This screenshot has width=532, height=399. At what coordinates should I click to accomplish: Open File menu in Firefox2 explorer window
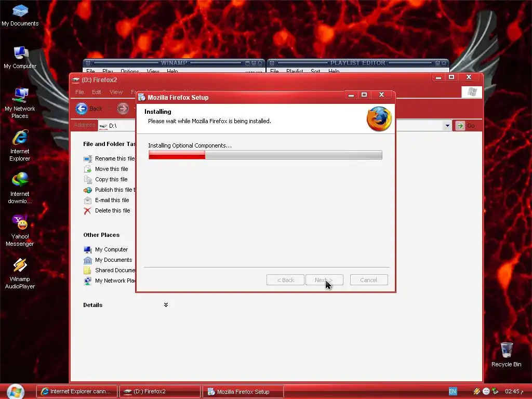point(79,92)
